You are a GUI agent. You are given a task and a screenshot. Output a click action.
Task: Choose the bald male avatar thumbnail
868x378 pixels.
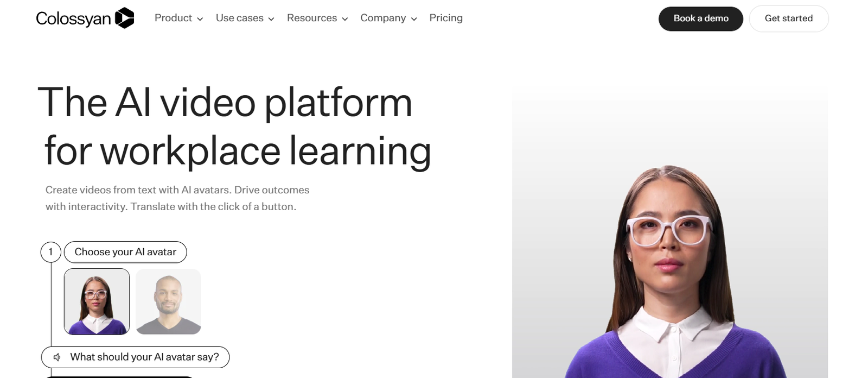tap(168, 301)
